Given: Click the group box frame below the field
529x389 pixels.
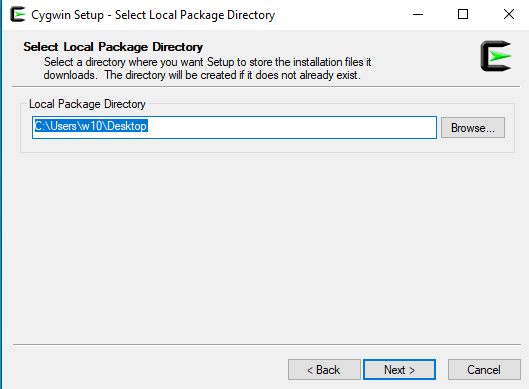Looking at the screenshot, I should coord(267,152).
